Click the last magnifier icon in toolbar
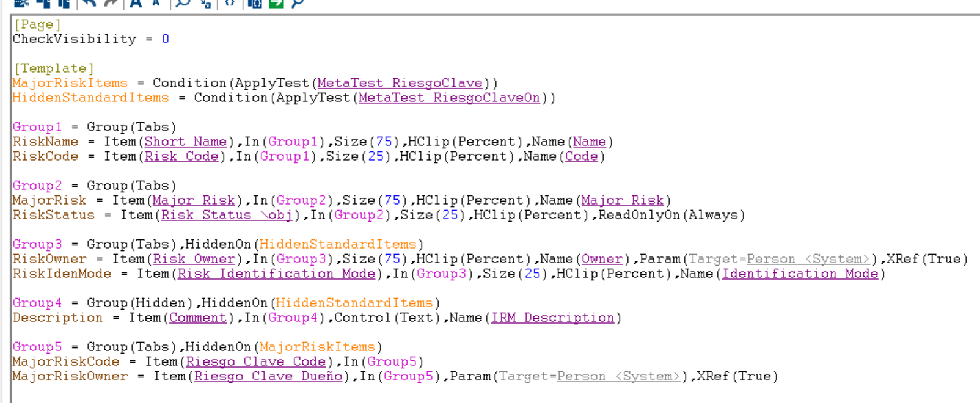 point(298,3)
